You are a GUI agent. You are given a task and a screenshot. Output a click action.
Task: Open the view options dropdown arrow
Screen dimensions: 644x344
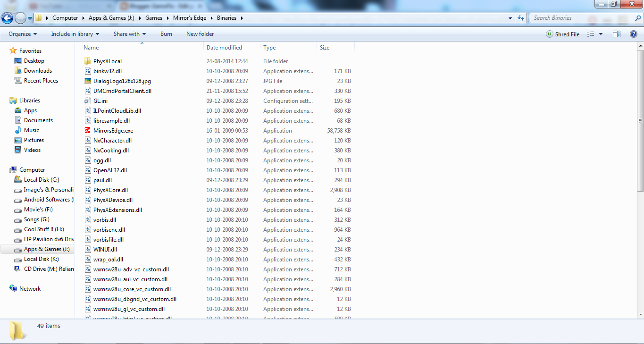[x=601, y=34]
